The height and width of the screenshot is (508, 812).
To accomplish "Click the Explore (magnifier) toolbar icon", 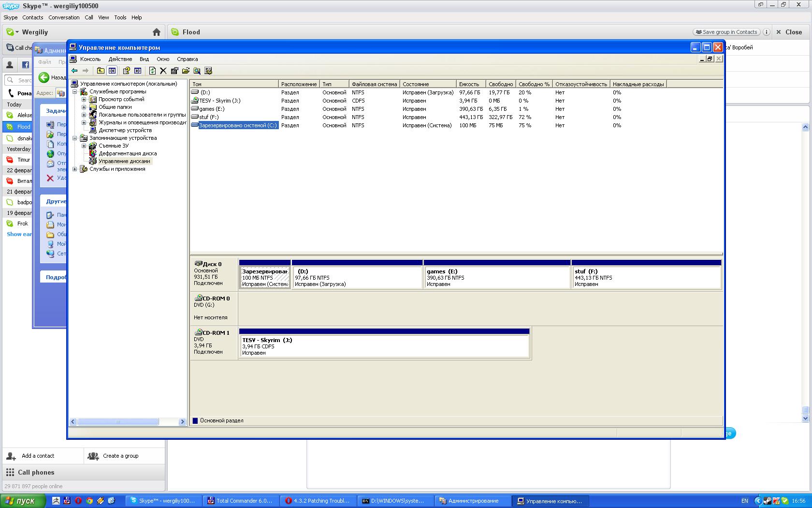I will point(197,71).
